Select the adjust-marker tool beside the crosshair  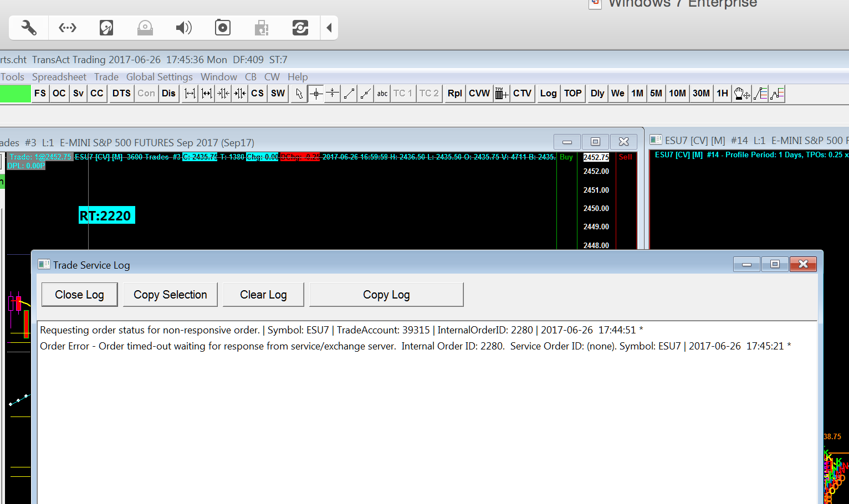pos(333,94)
